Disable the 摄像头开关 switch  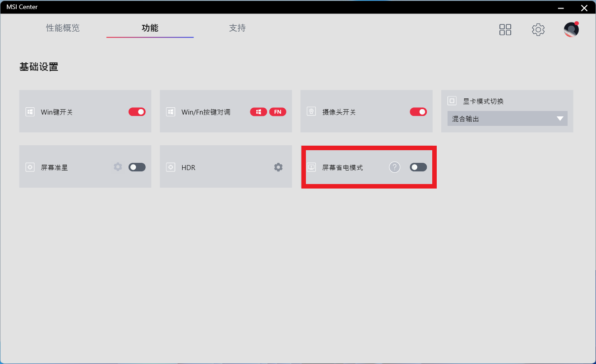418,112
